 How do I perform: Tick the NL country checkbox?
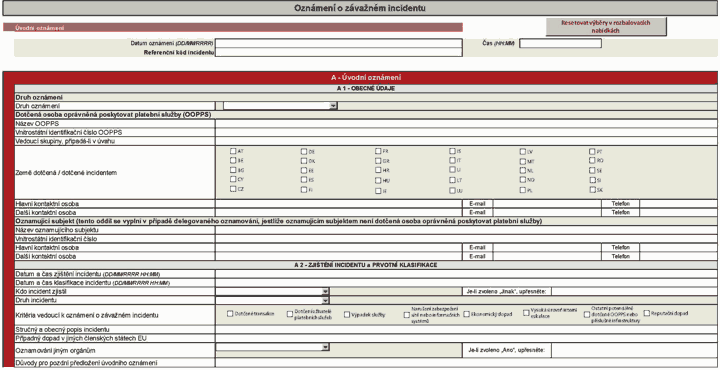pos(523,170)
